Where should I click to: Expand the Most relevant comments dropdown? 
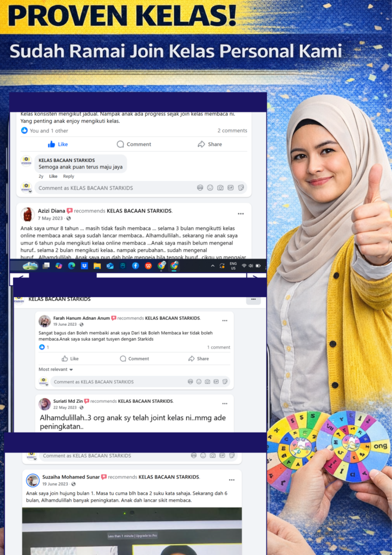click(56, 370)
